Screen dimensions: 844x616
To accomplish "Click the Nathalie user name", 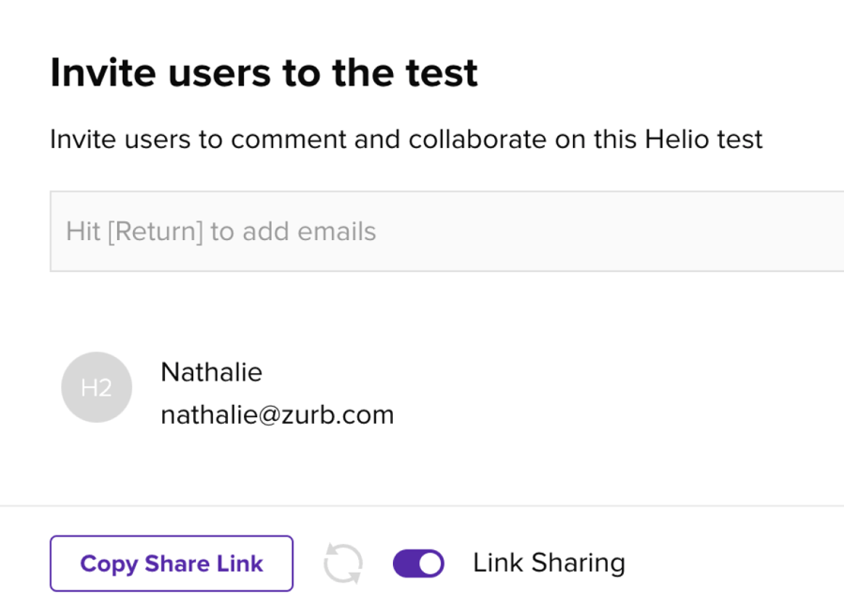I will [x=211, y=372].
